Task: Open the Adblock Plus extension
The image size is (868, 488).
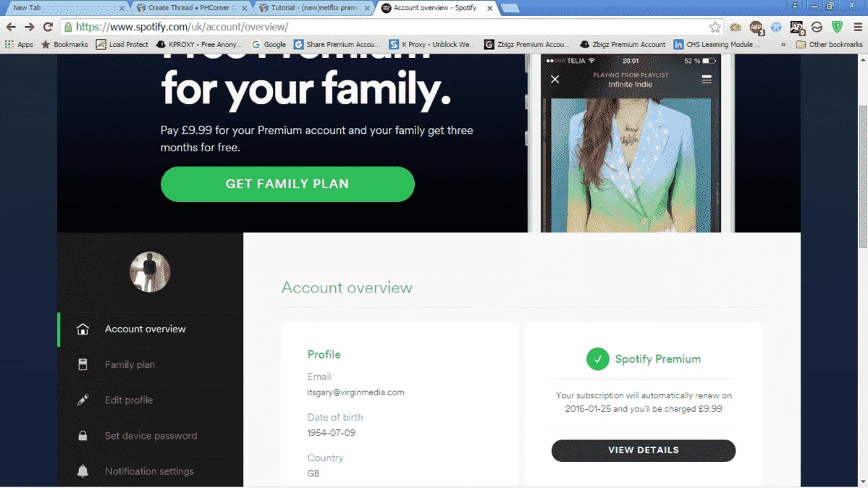Action: click(757, 27)
